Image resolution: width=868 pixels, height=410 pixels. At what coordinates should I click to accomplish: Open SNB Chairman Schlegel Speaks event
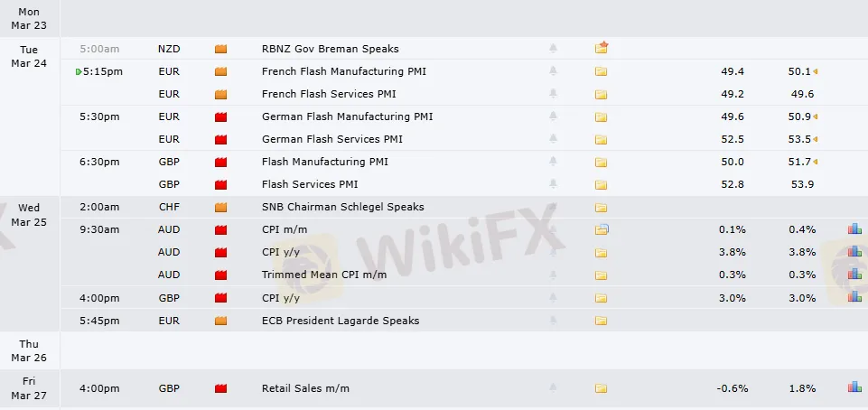pos(342,207)
